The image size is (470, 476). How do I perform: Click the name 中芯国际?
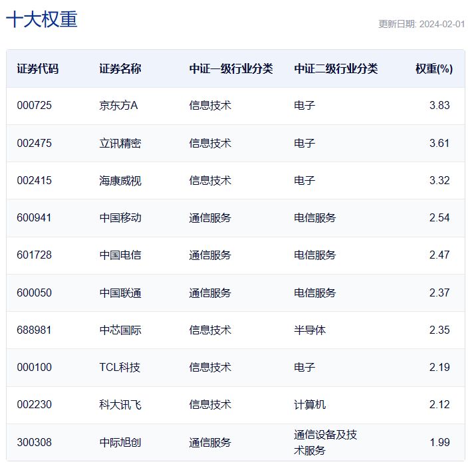pos(120,330)
